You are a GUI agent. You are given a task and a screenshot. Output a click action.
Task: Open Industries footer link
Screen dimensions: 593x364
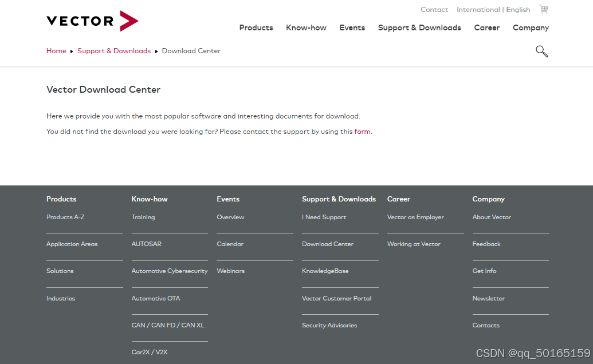point(61,298)
